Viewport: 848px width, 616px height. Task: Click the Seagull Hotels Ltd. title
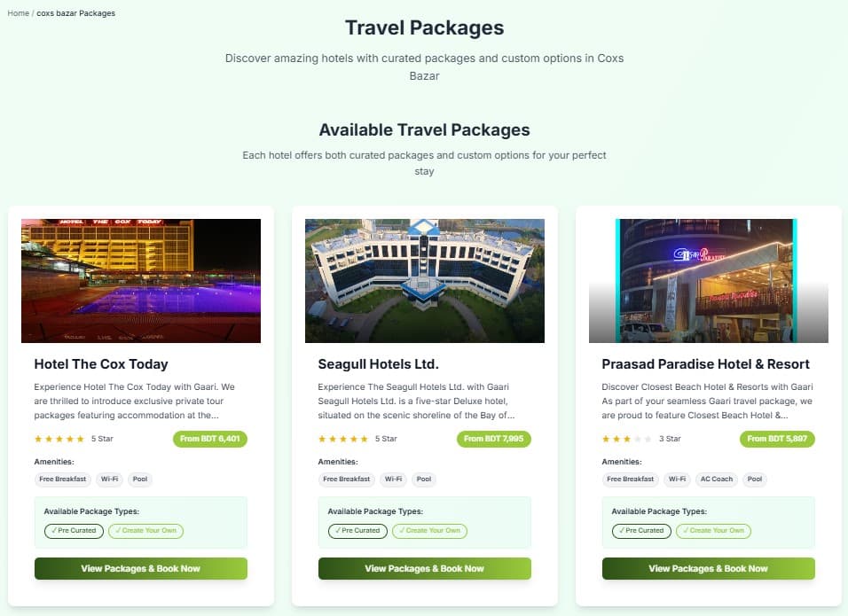pyautogui.click(x=378, y=364)
